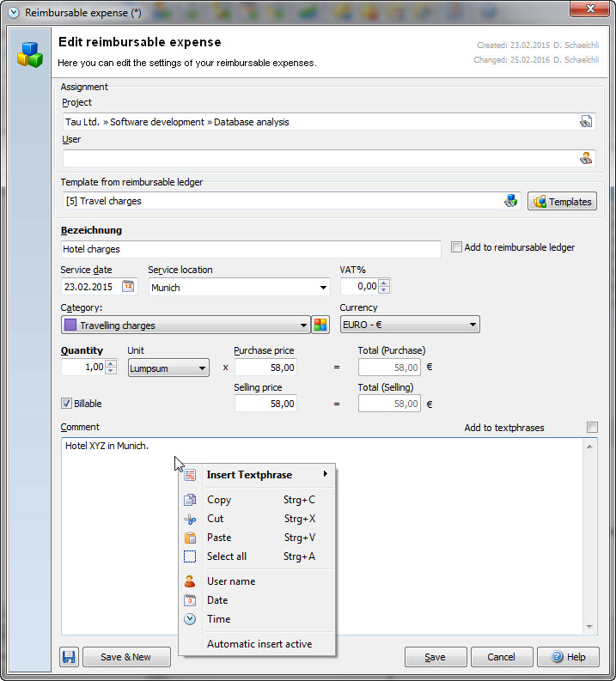Open calendar picker next to Service date
616x681 pixels.
[128, 287]
